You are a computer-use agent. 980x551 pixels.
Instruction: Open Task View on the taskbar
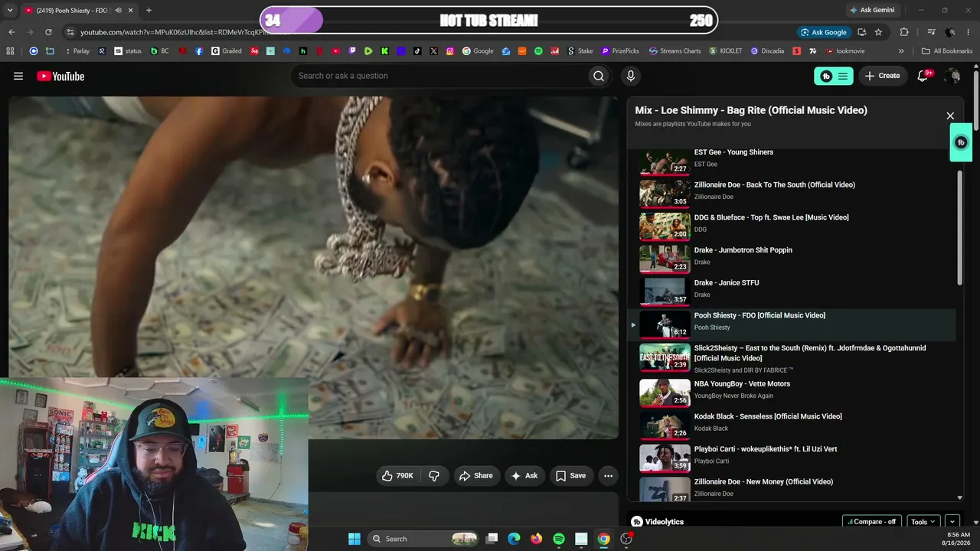tap(492, 539)
